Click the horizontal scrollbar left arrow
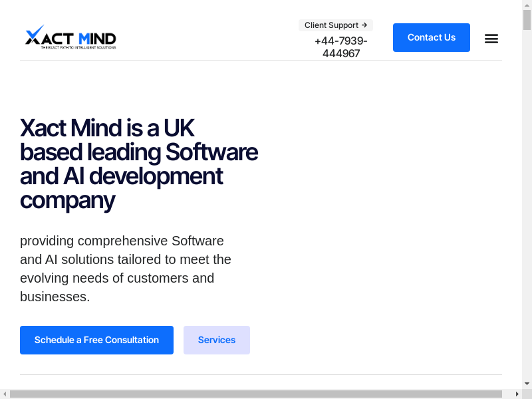532x399 pixels. (x=5, y=394)
